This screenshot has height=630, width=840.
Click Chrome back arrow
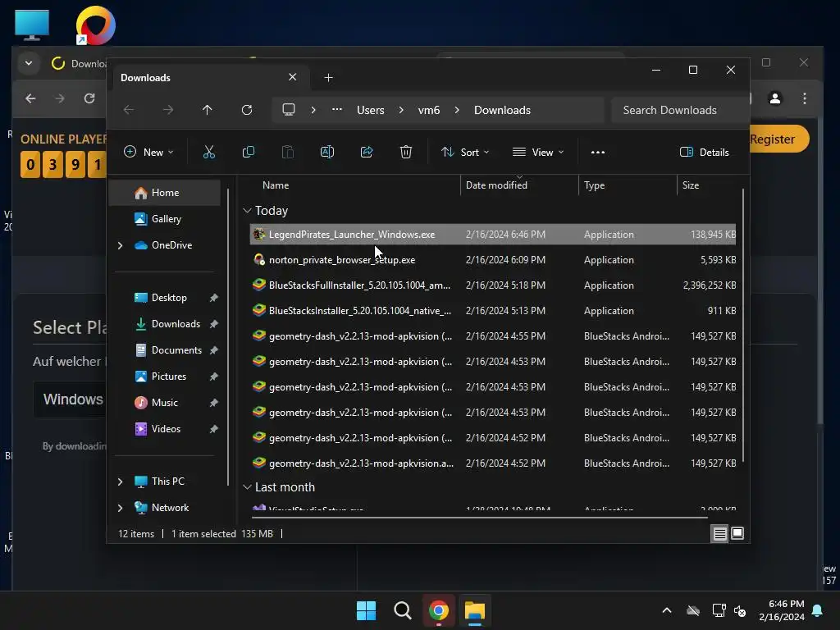[30, 98]
